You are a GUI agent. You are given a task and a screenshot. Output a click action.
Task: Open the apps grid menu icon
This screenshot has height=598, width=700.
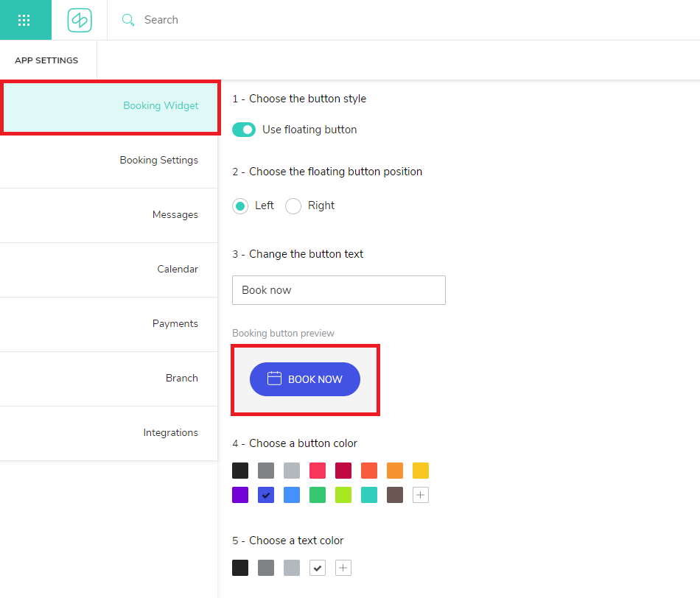coord(24,20)
